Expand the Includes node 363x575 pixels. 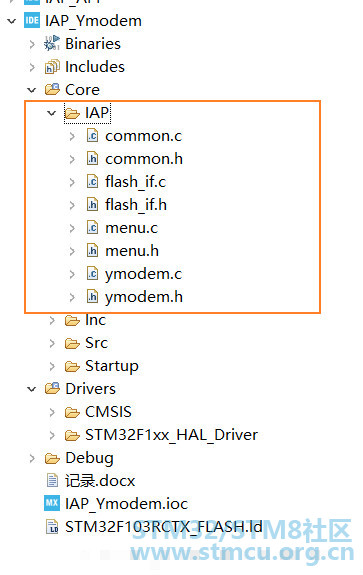[32, 67]
